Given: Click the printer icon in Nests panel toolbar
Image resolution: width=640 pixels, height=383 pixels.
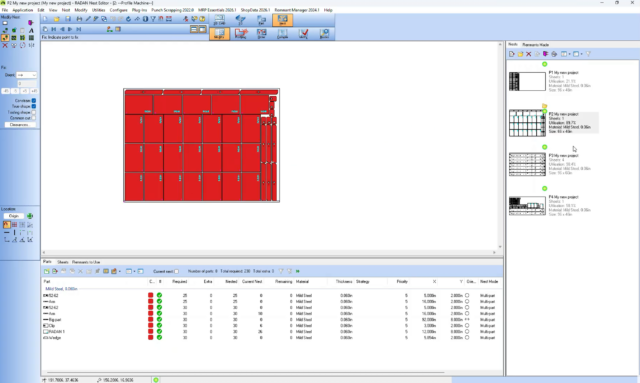Looking at the screenshot, I should pos(554,54).
